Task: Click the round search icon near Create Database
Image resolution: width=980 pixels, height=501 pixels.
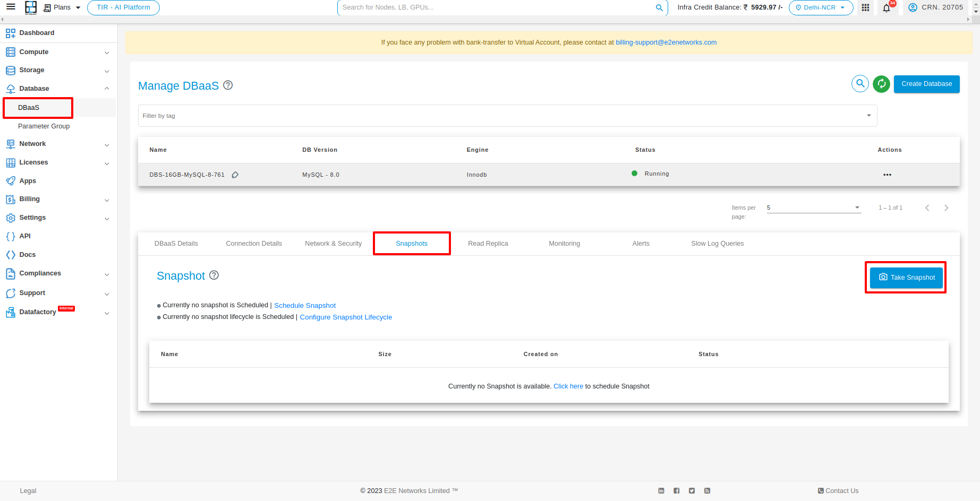Action: coord(860,84)
